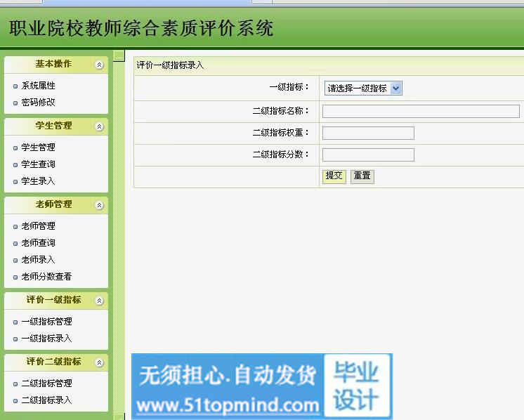Collapse the 评价一级指标 section chevron
Viewport: 524px width, 420px height.
click(99, 301)
